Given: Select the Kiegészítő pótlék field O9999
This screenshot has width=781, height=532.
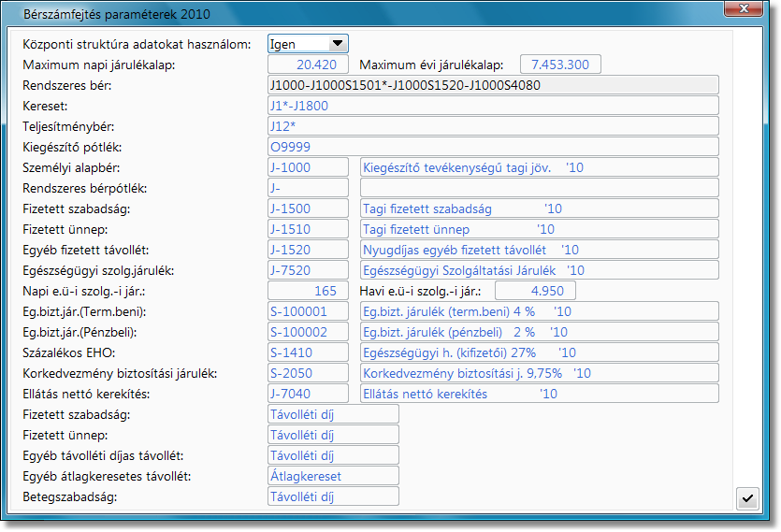Looking at the screenshot, I should point(492,147).
